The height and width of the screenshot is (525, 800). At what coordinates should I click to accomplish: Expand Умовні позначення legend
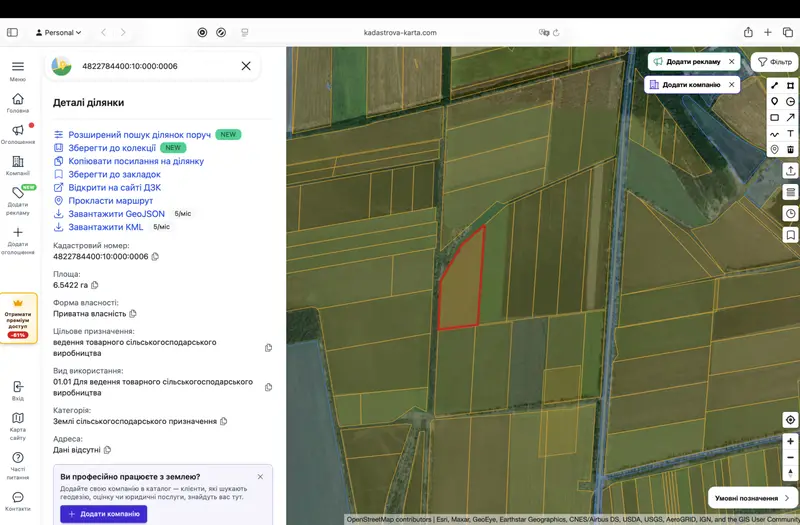click(x=753, y=498)
